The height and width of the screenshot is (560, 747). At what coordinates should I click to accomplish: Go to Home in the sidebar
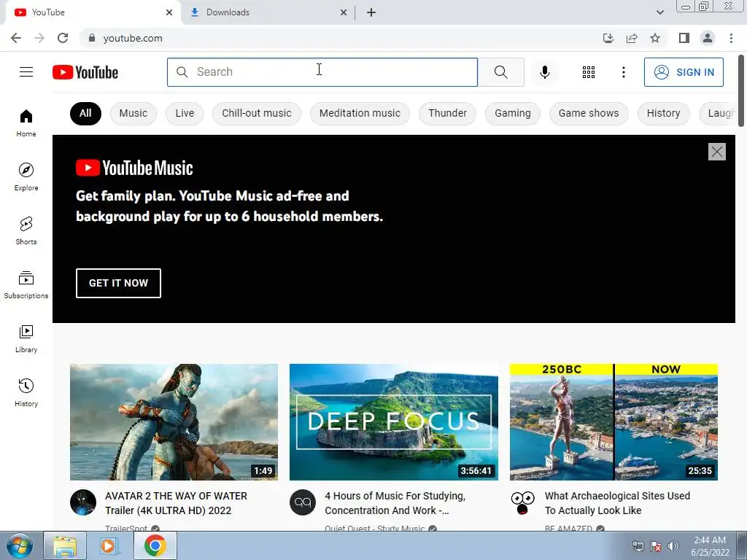click(x=26, y=122)
